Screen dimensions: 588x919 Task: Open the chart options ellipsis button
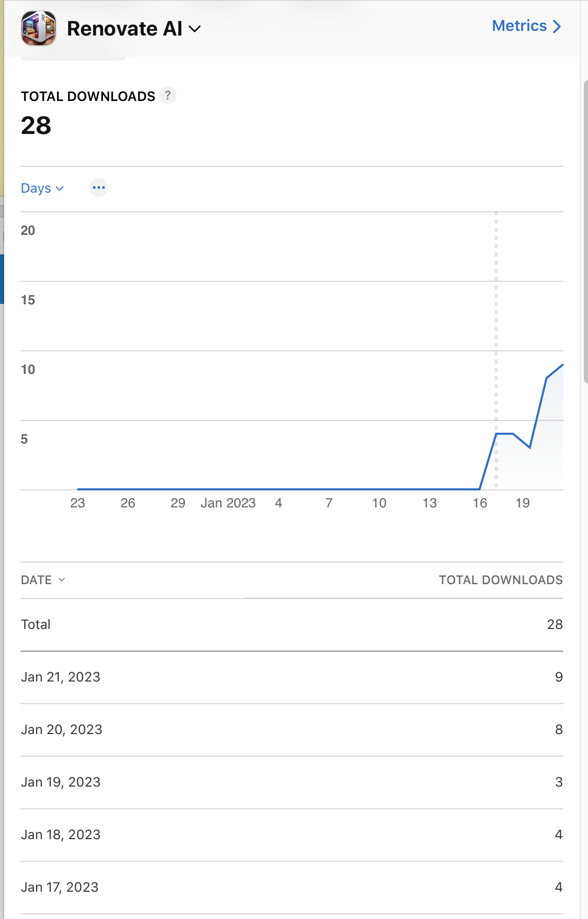click(99, 188)
